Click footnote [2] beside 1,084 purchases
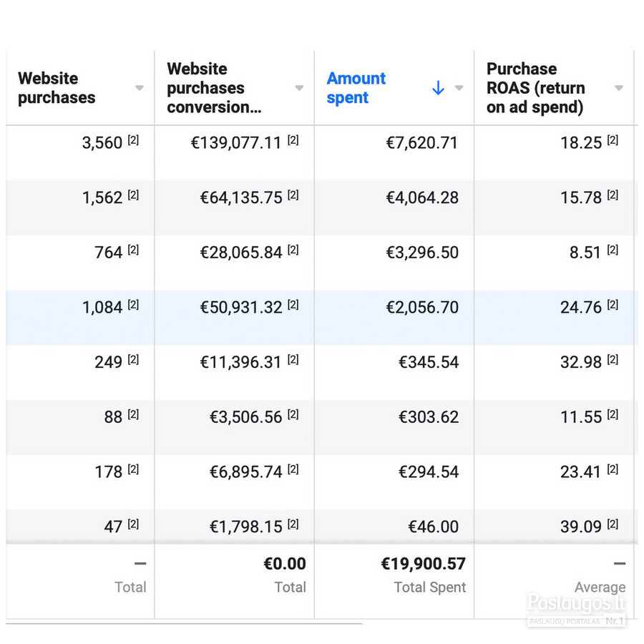644x644 pixels. click(x=133, y=305)
